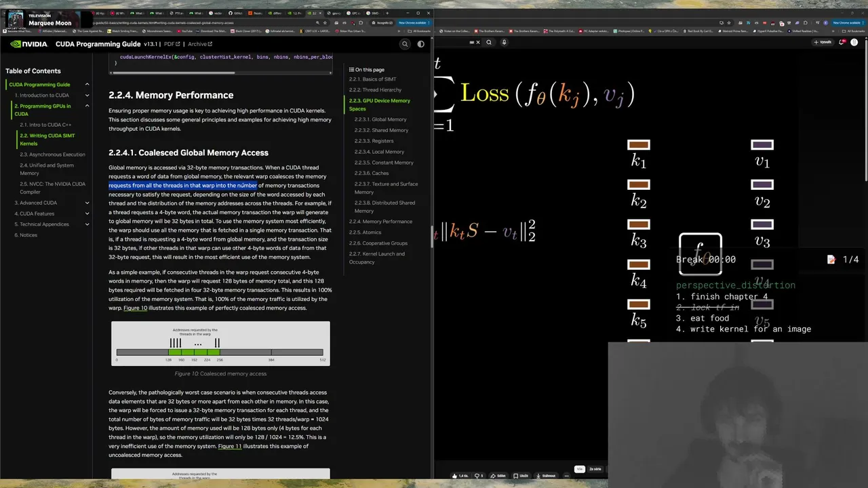Jump to 2.2.5. Atomics
Screen dimensions: 868x488
click(365, 232)
